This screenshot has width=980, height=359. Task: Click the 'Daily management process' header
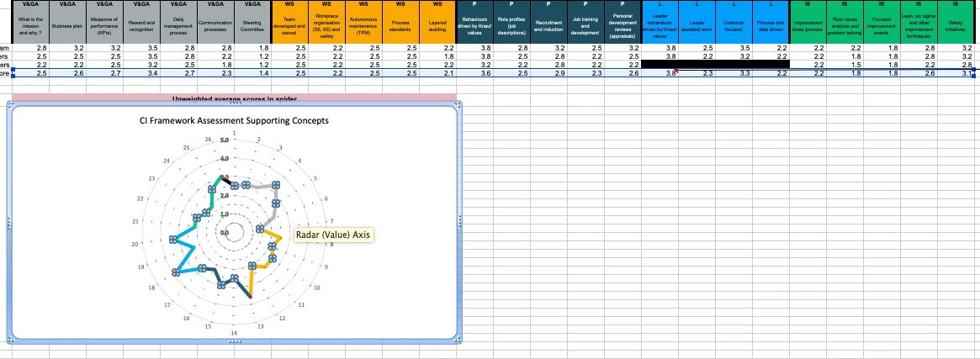coord(178,26)
